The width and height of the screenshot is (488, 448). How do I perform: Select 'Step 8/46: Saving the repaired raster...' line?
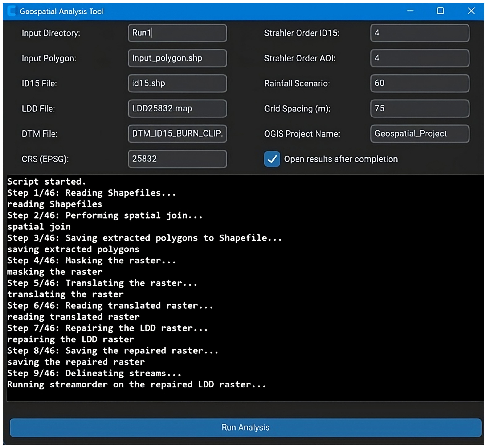(113, 351)
